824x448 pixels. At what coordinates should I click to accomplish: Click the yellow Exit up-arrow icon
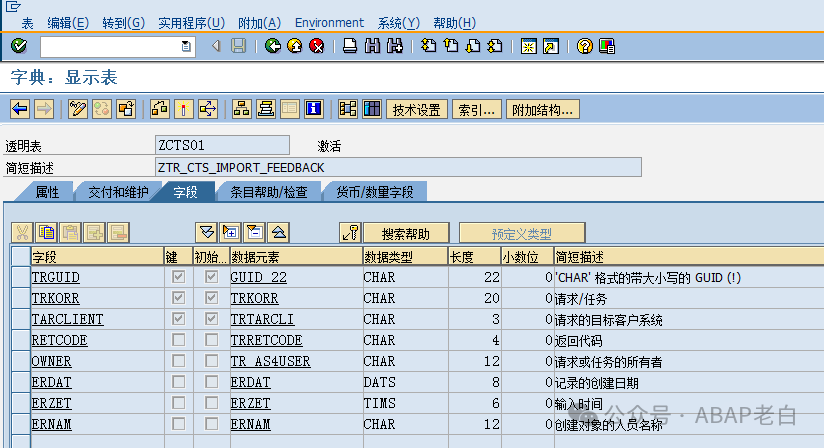(x=295, y=46)
